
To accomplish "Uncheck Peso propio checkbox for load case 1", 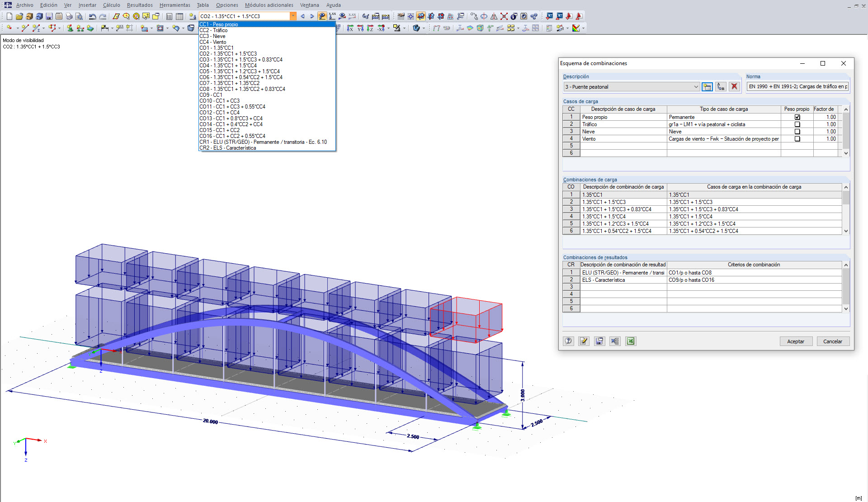I will [x=797, y=117].
